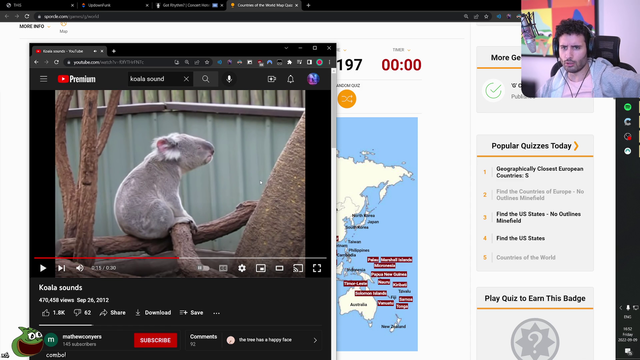Open the YouTube hamburger guide menu
Screen dimensions: 640x360
[x=43, y=79]
